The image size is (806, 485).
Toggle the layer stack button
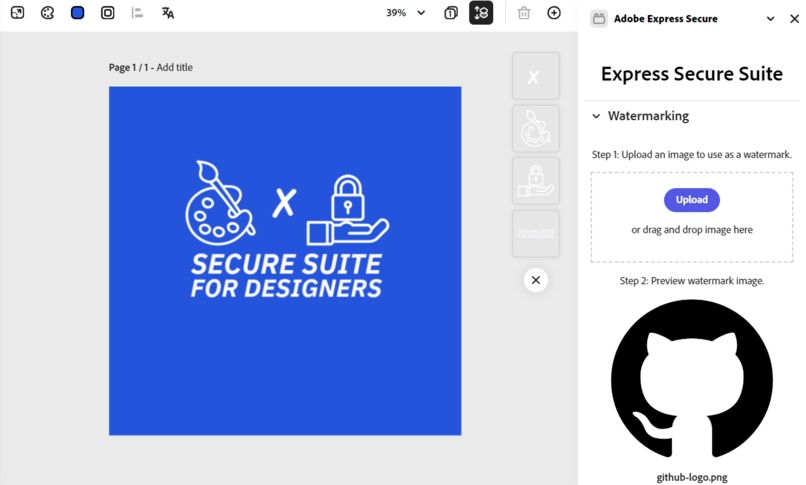(481, 13)
